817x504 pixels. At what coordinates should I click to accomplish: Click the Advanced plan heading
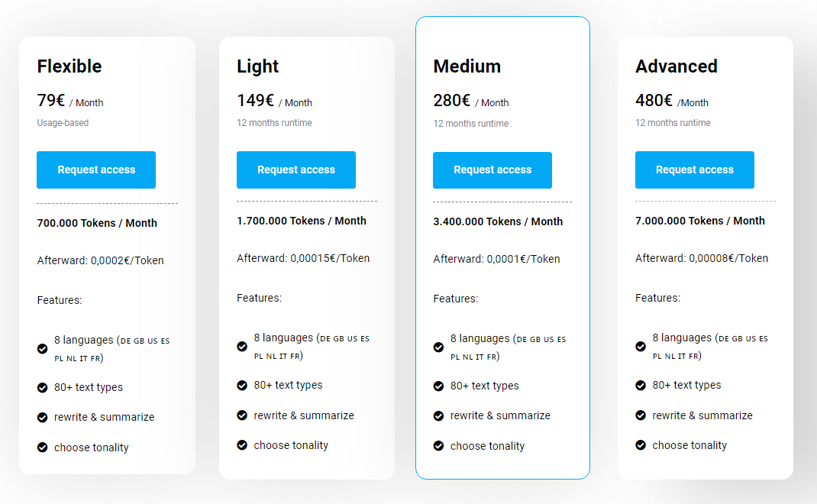click(x=677, y=66)
